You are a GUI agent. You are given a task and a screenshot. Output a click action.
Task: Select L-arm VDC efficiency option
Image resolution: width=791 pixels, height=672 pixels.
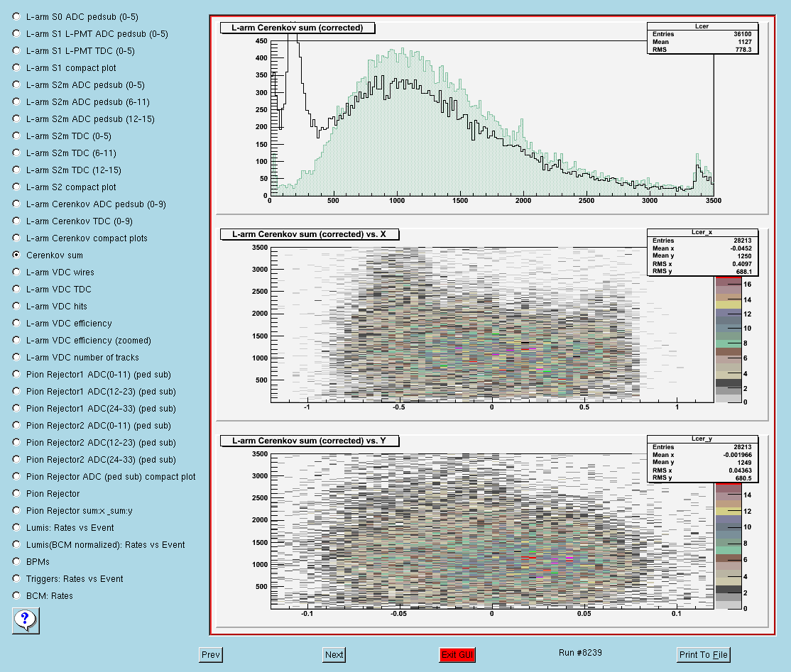click(x=16, y=323)
